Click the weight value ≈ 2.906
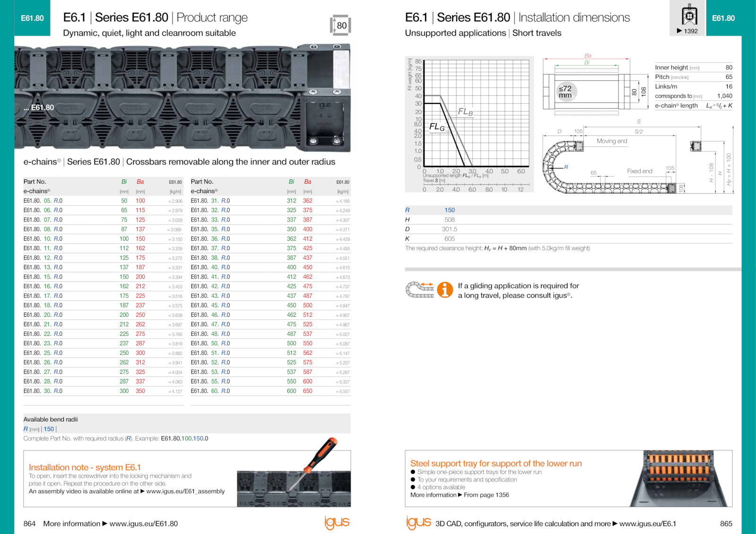 175,201
